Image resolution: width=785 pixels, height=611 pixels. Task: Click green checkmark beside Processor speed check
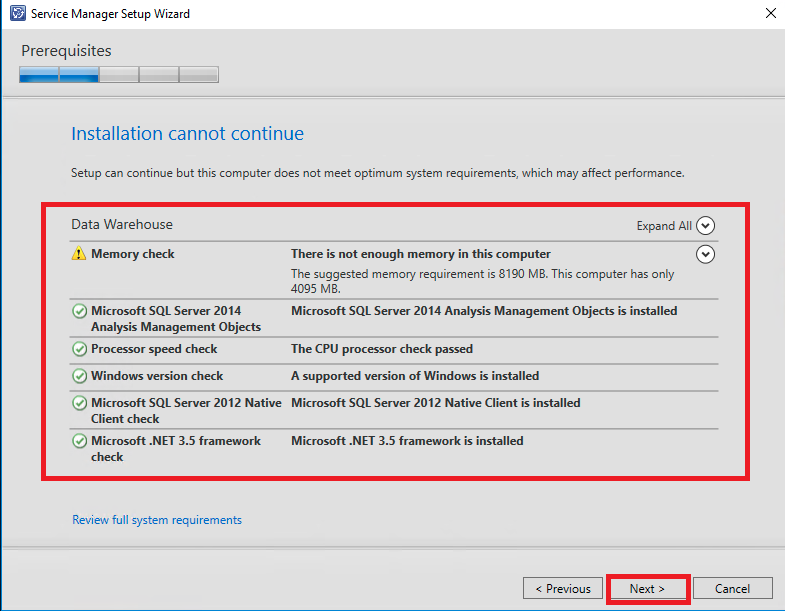point(80,350)
